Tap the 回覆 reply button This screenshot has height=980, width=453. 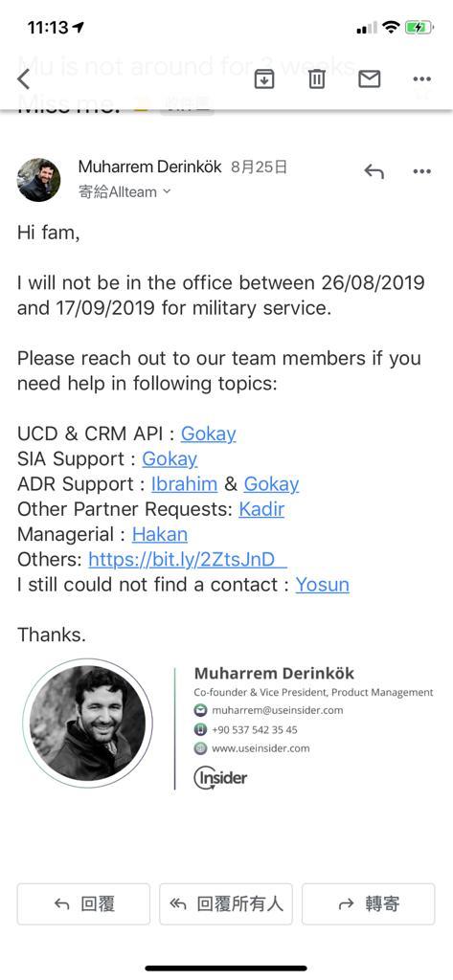tap(83, 903)
